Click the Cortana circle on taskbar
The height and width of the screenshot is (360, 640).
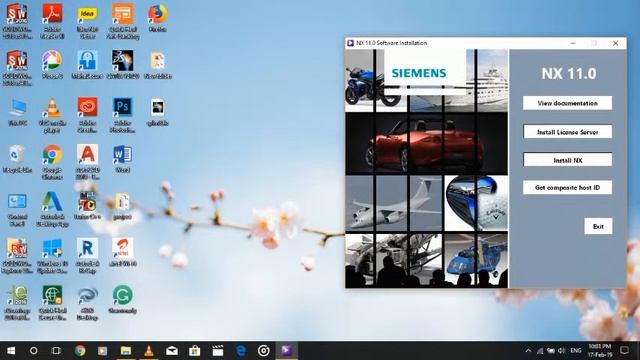click(x=33, y=351)
